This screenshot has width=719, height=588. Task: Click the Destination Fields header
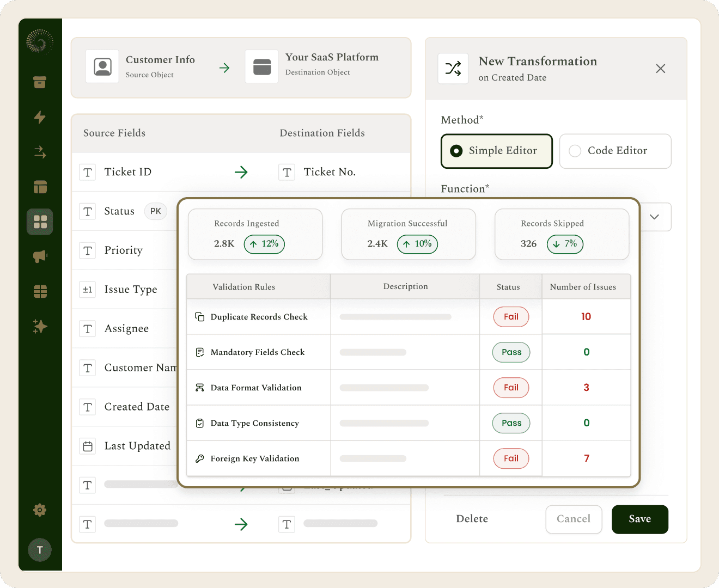pos(322,133)
